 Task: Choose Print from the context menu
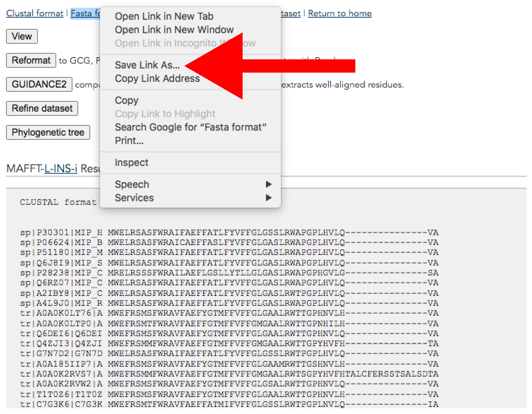pyautogui.click(x=129, y=141)
